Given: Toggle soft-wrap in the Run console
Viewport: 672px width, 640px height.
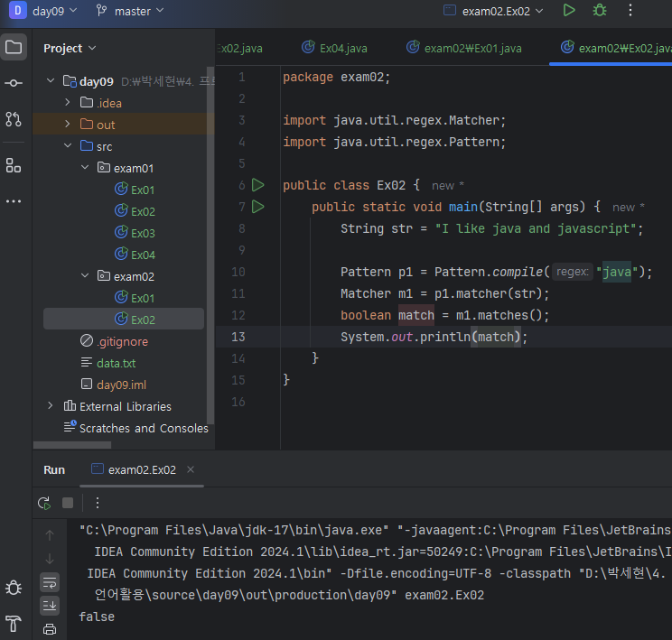Looking at the screenshot, I should point(50,582).
